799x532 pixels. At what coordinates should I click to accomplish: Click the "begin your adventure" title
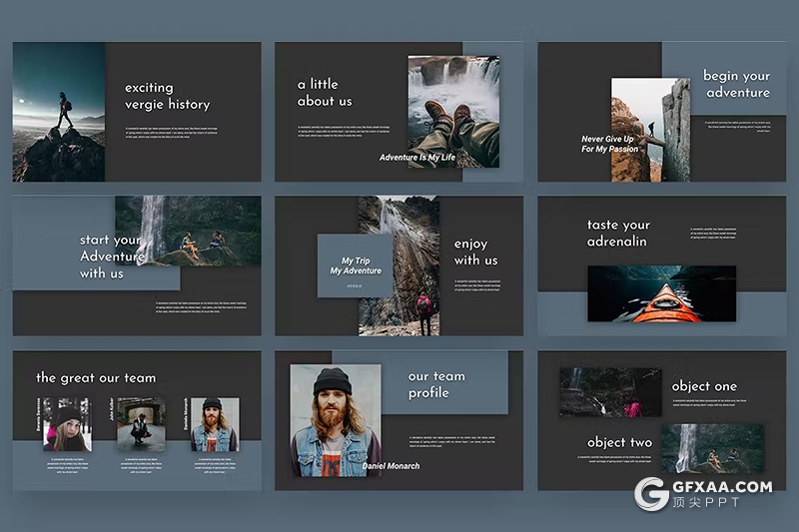tap(736, 84)
